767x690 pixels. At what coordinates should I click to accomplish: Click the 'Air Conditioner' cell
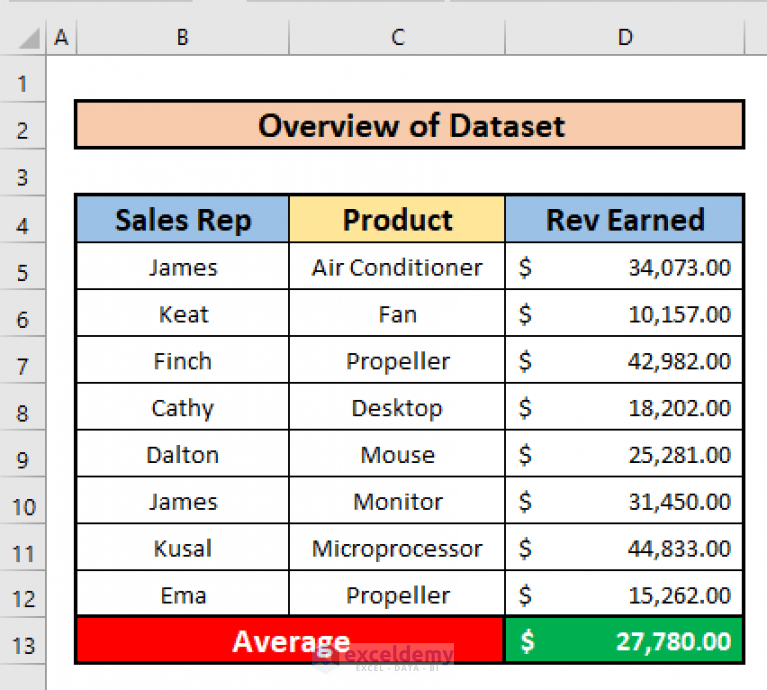tap(397, 266)
